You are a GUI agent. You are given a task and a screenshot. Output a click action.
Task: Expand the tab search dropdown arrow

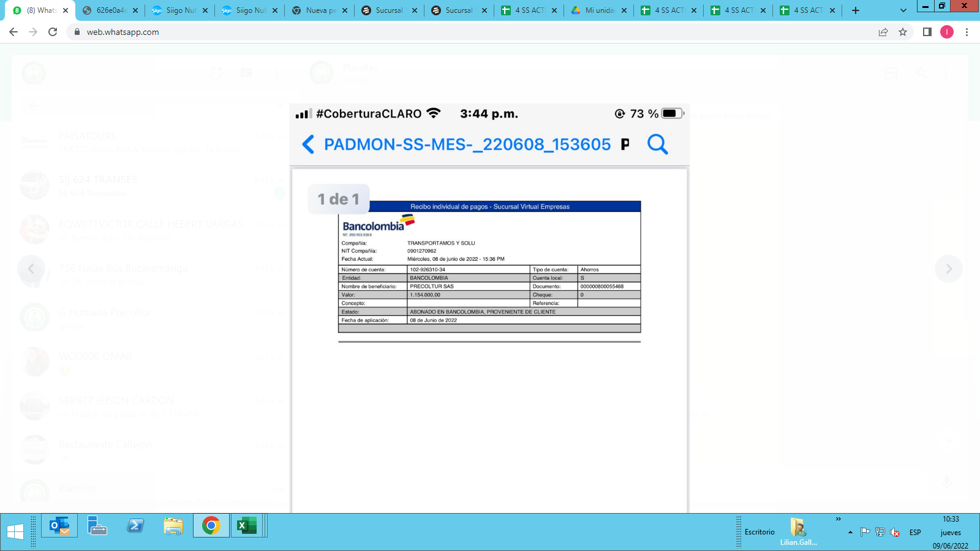point(903,10)
